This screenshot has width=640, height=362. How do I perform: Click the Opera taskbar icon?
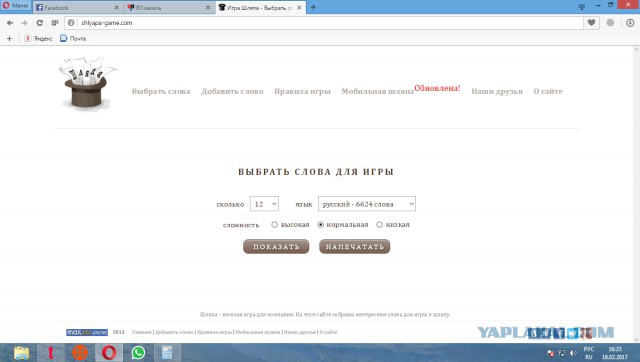[x=109, y=353]
